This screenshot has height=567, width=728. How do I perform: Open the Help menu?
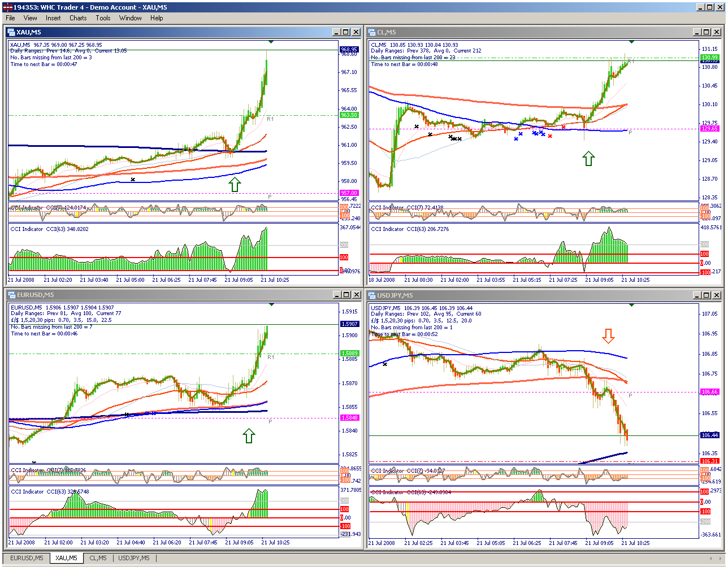pos(157,18)
